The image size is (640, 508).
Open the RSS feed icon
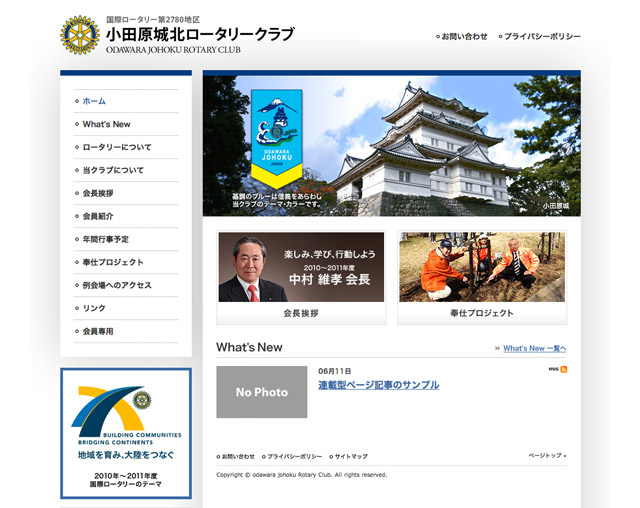tap(564, 369)
